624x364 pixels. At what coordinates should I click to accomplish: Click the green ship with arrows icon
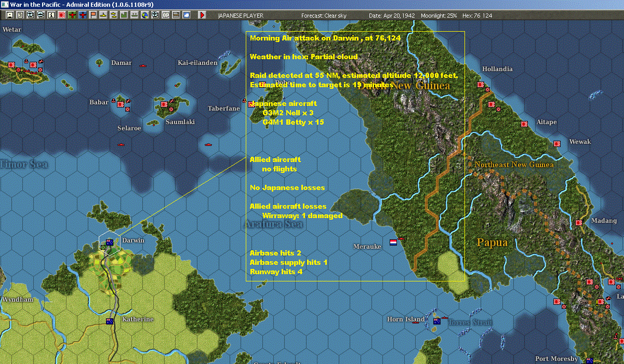coord(135,15)
